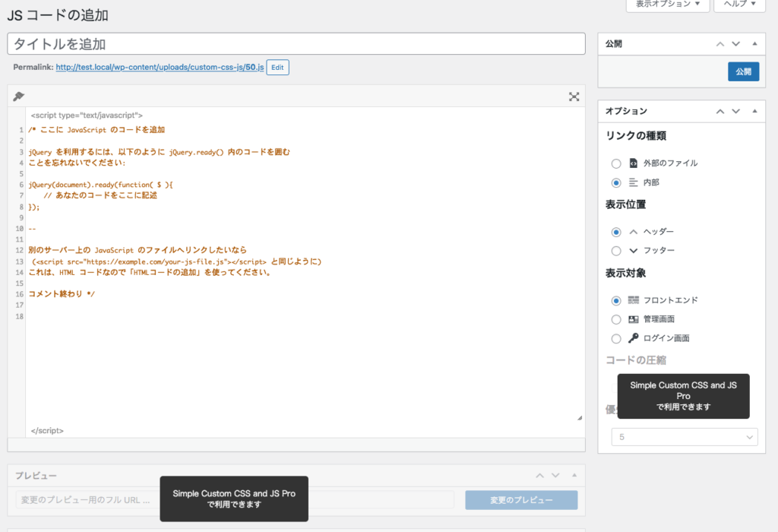Enable the ログイン画面 radio option

point(616,337)
